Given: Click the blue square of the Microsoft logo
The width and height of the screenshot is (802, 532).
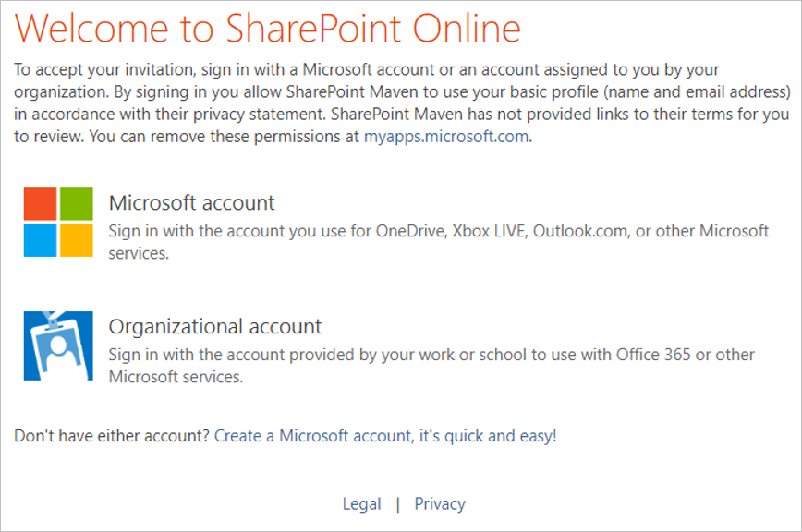Looking at the screenshot, I should (40, 240).
